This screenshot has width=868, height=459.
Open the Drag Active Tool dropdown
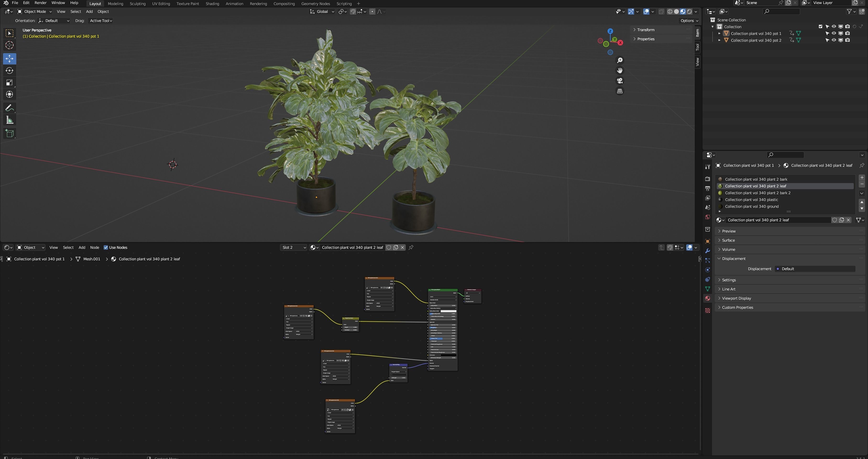[x=100, y=21]
